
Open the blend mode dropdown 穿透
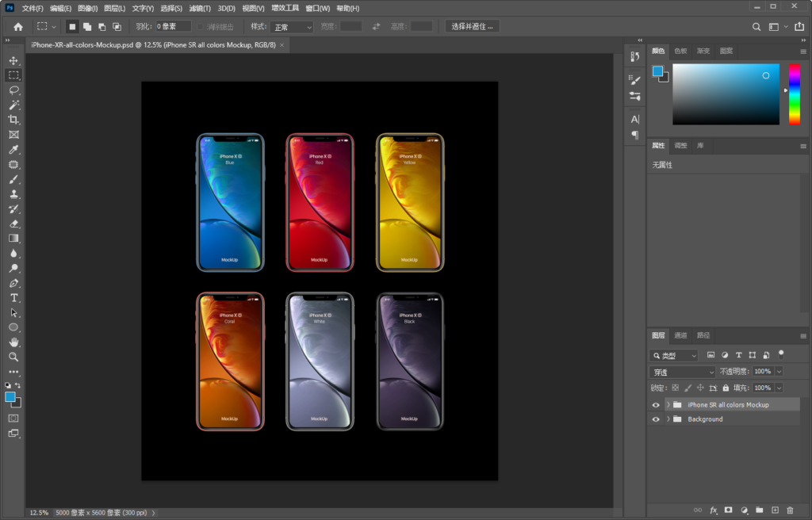(x=682, y=372)
